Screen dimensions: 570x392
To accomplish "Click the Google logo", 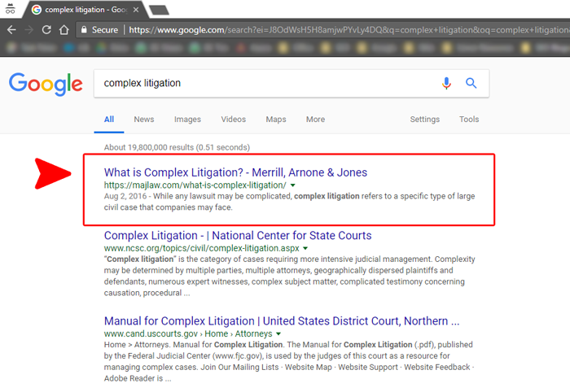I will 46,84.
